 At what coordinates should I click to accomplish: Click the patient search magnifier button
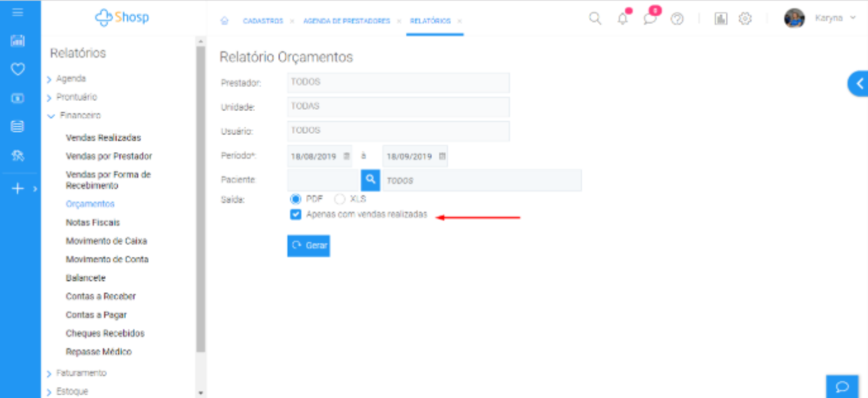point(370,180)
